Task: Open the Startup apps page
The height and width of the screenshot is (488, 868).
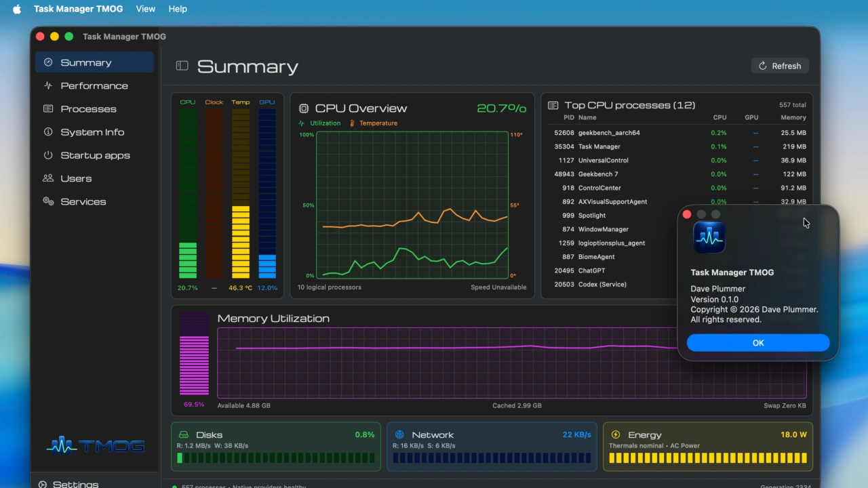Action: (94, 155)
